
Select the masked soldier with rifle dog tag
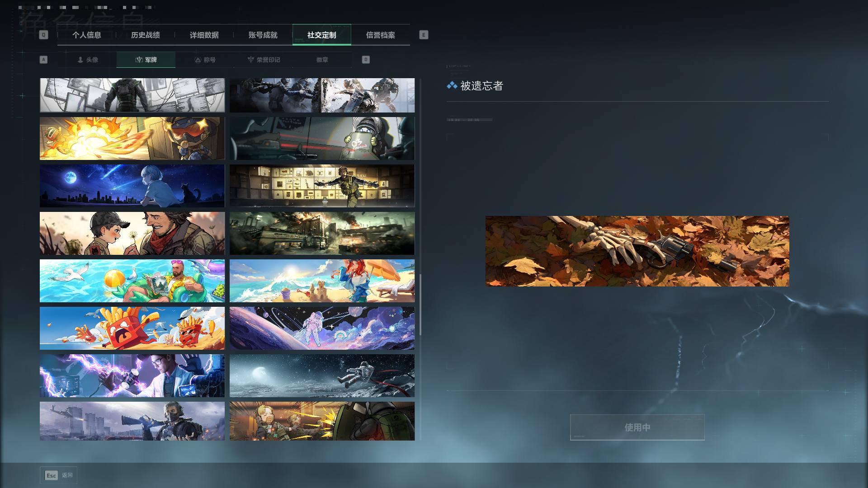coord(132,421)
